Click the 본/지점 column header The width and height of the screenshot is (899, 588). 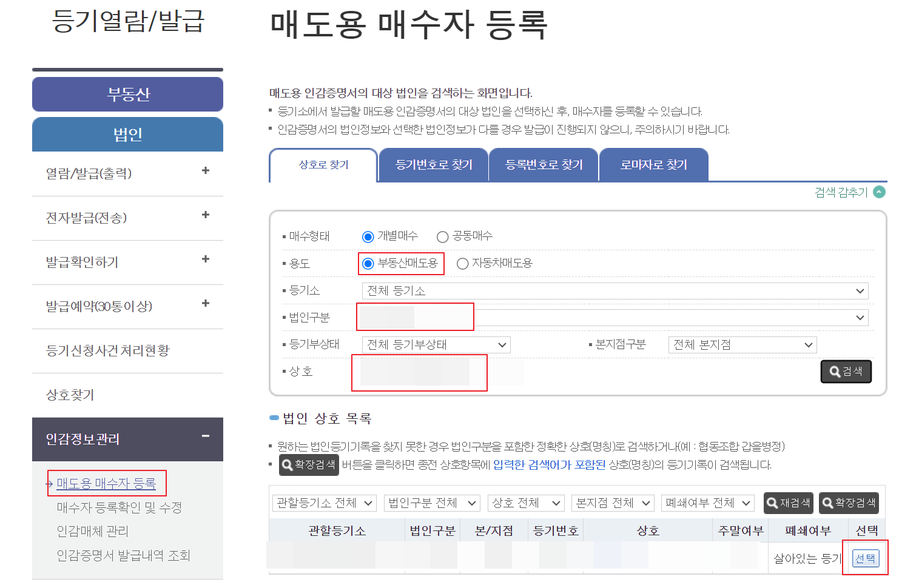point(494,531)
